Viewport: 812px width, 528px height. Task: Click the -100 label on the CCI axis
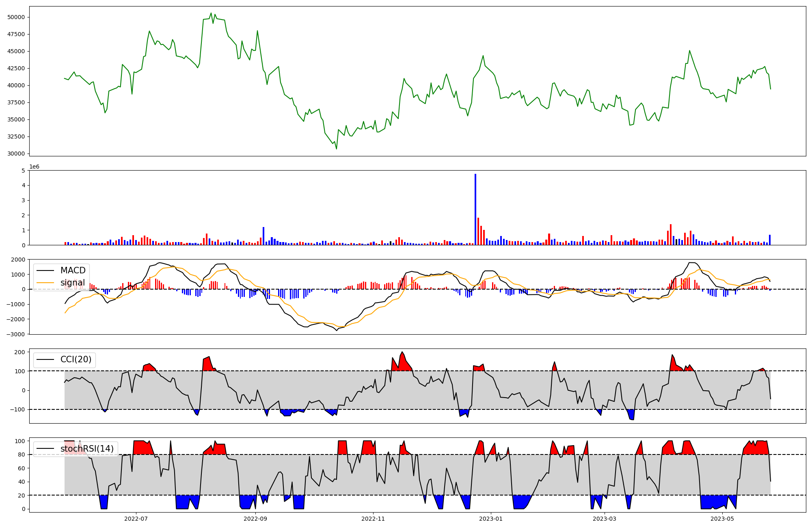18,409
